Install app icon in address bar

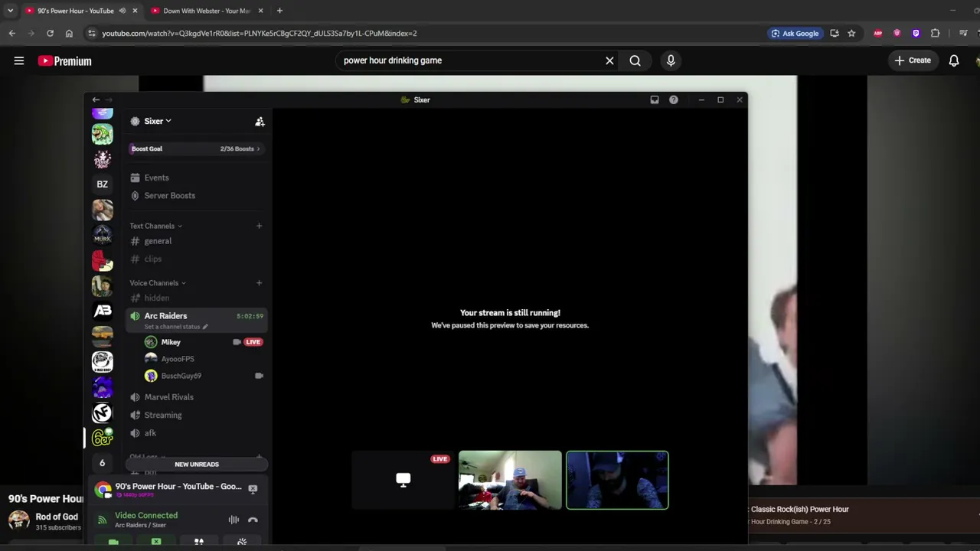pos(835,33)
